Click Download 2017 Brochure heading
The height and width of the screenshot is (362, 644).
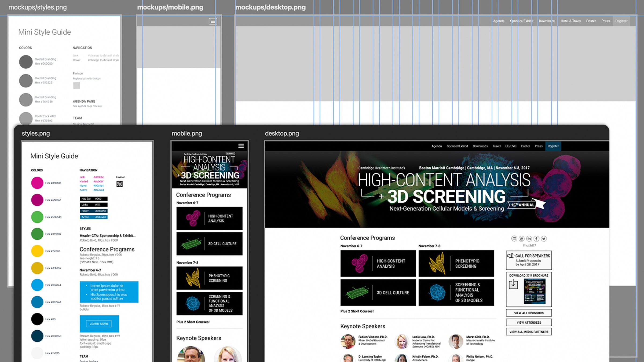pyautogui.click(x=529, y=275)
